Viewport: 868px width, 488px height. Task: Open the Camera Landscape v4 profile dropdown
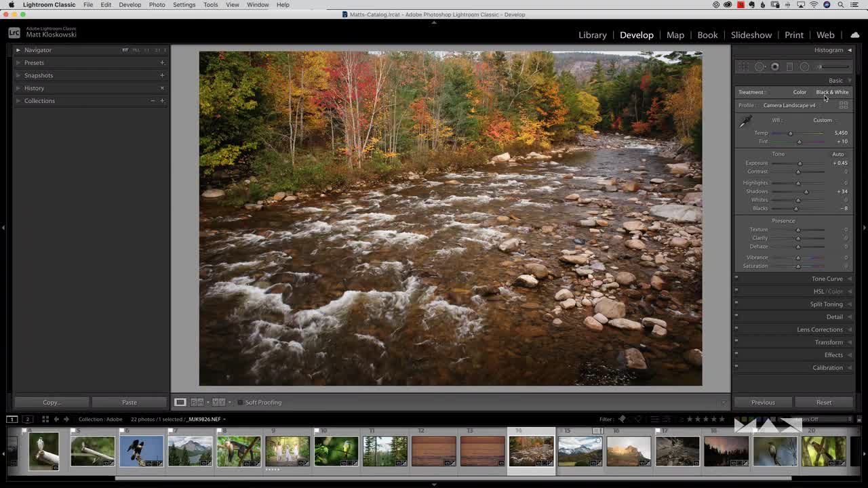click(x=791, y=105)
